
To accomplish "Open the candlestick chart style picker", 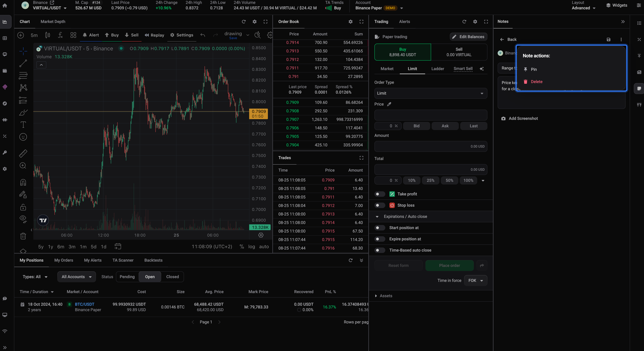I will (x=47, y=35).
